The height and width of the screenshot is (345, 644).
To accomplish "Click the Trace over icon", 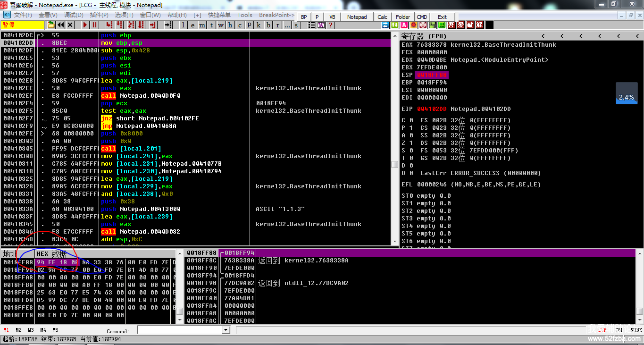I will tap(141, 25).
